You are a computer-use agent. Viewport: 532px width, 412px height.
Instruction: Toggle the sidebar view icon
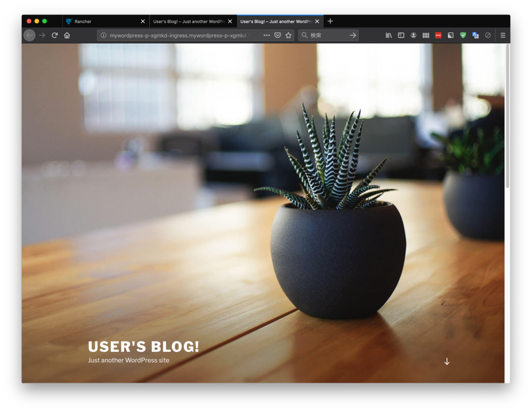(401, 35)
